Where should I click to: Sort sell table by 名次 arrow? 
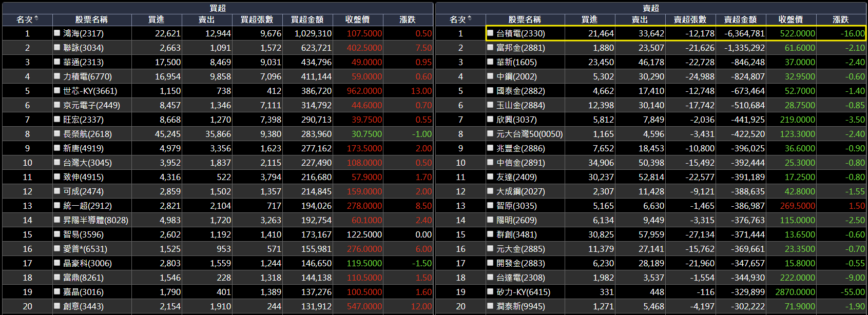tap(470, 19)
